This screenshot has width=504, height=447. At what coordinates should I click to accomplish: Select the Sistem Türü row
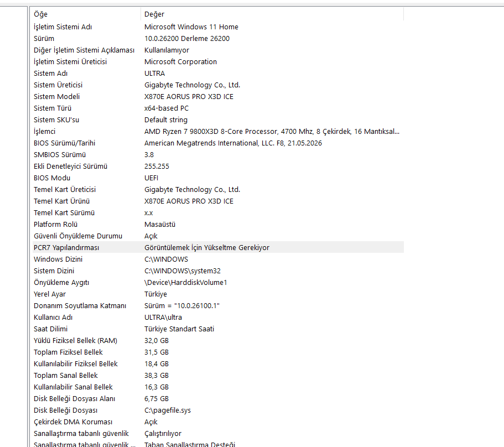pos(218,108)
